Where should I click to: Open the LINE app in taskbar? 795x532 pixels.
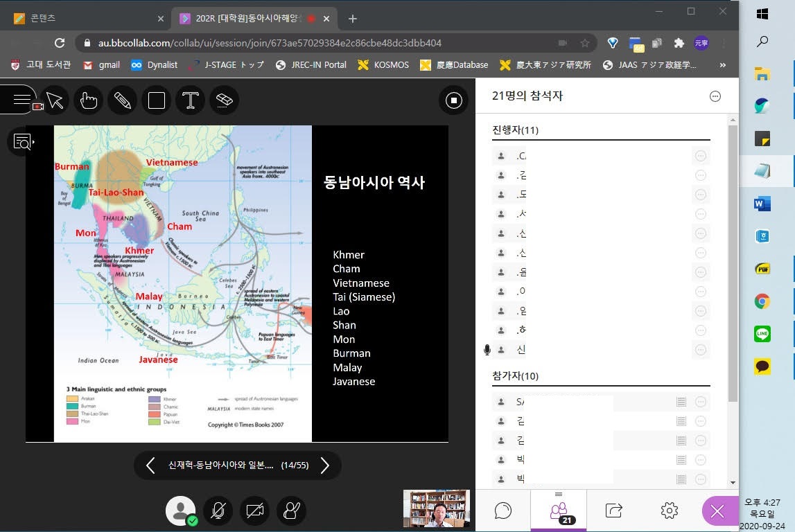pyautogui.click(x=762, y=334)
